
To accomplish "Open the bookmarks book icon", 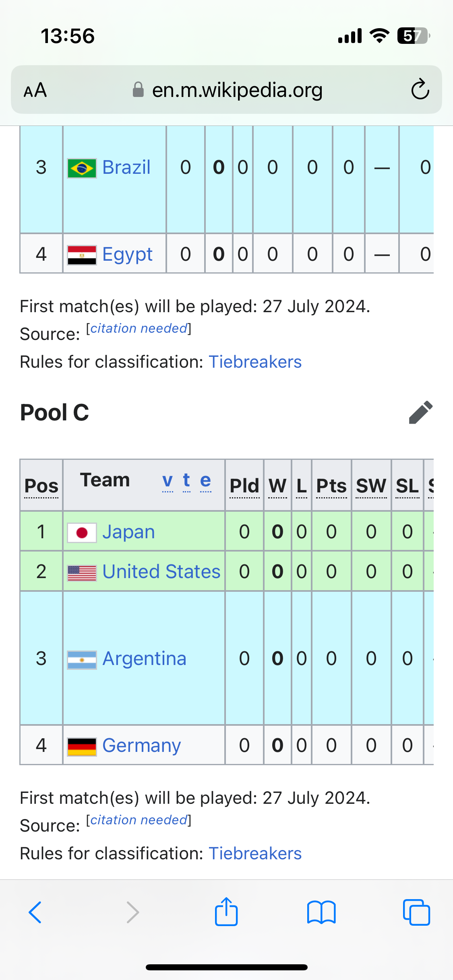I will click(321, 912).
